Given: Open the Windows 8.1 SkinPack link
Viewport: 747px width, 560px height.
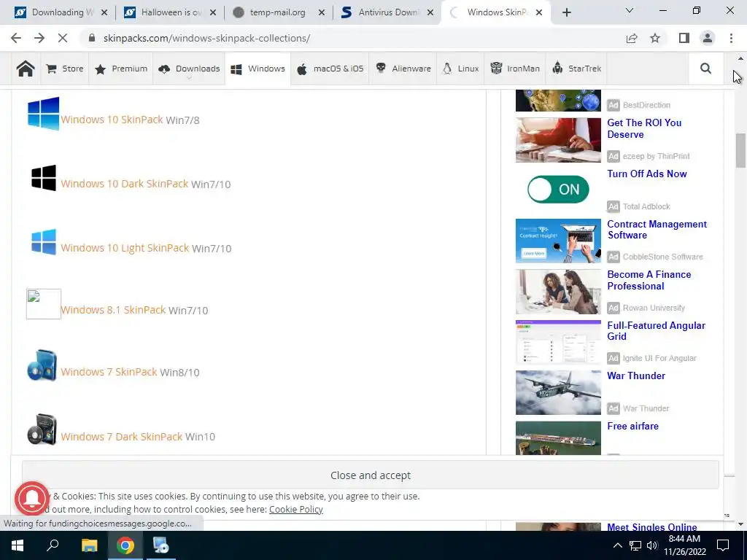Looking at the screenshot, I should pos(113,310).
